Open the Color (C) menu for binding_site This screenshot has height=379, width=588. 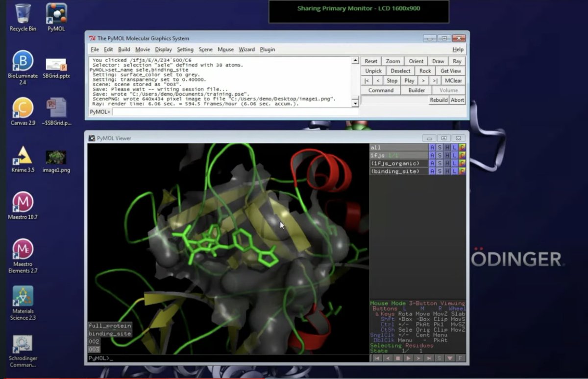coord(462,171)
